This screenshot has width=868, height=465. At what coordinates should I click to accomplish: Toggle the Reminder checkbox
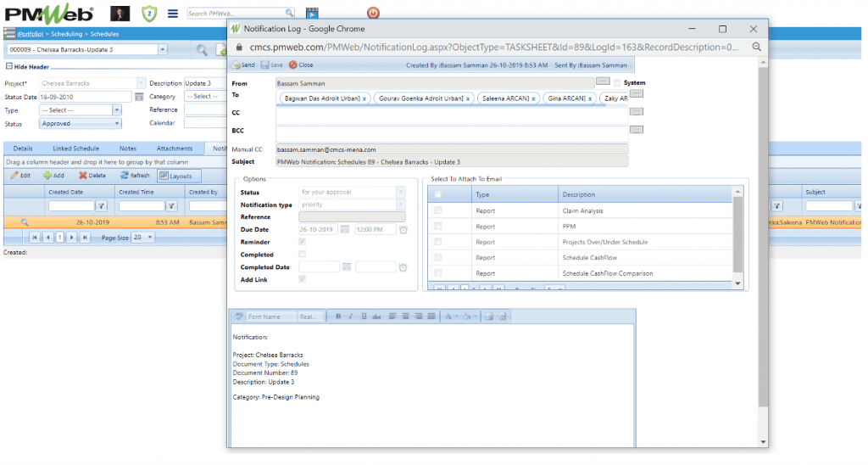(302, 242)
